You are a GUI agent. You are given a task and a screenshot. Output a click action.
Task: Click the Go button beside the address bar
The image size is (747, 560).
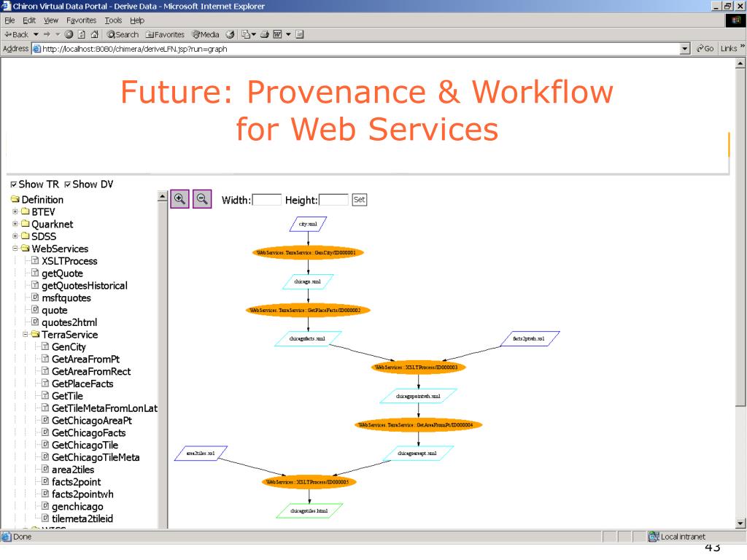(x=705, y=49)
